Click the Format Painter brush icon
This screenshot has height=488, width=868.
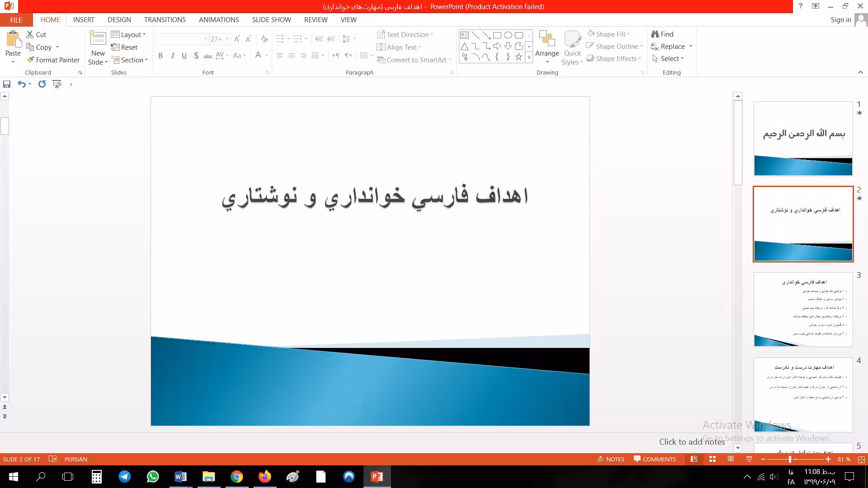tap(30, 60)
